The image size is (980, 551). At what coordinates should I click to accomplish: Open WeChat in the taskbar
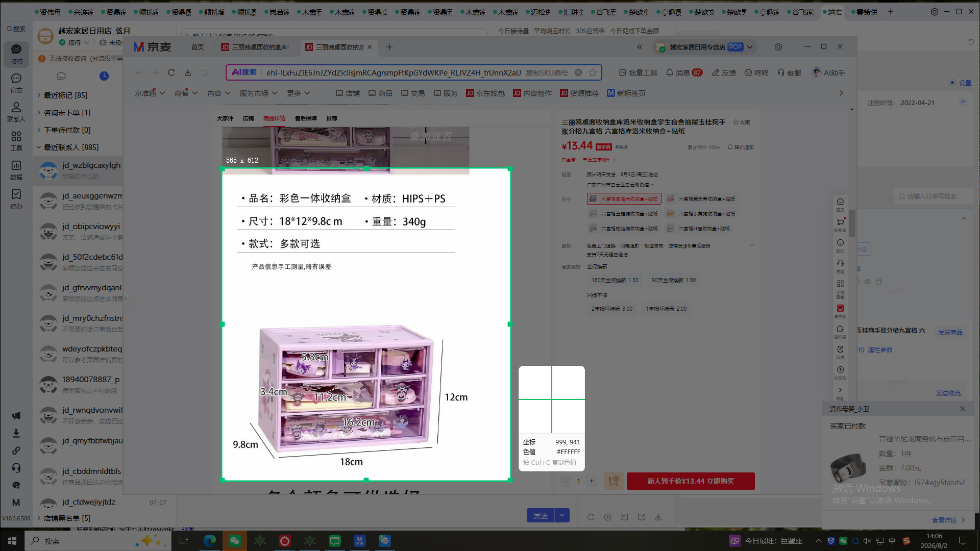pyautogui.click(x=235, y=541)
